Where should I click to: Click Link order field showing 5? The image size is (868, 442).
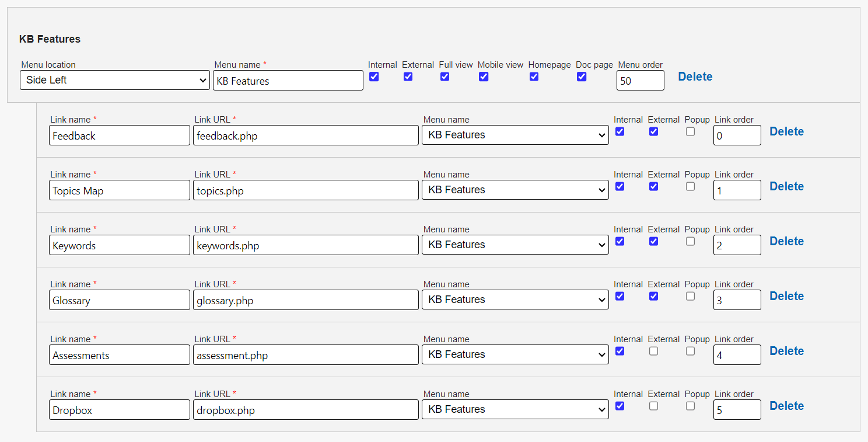[x=737, y=410]
